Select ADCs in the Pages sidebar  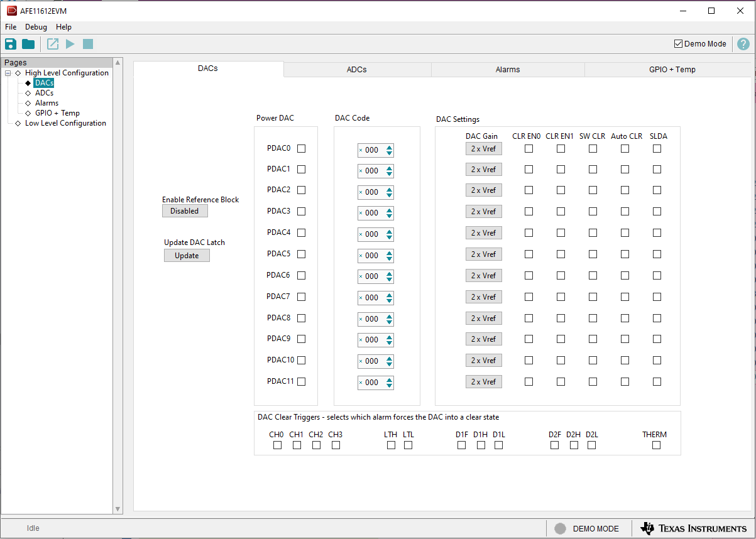[44, 92]
